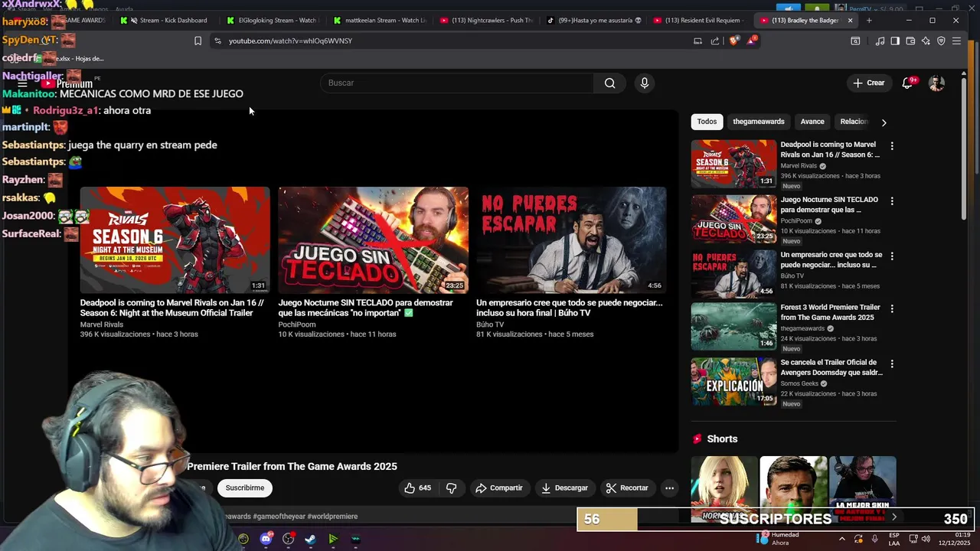This screenshot has height=551, width=980.
Task: Open site settings icon beside the URL
Action: point(217,41)
